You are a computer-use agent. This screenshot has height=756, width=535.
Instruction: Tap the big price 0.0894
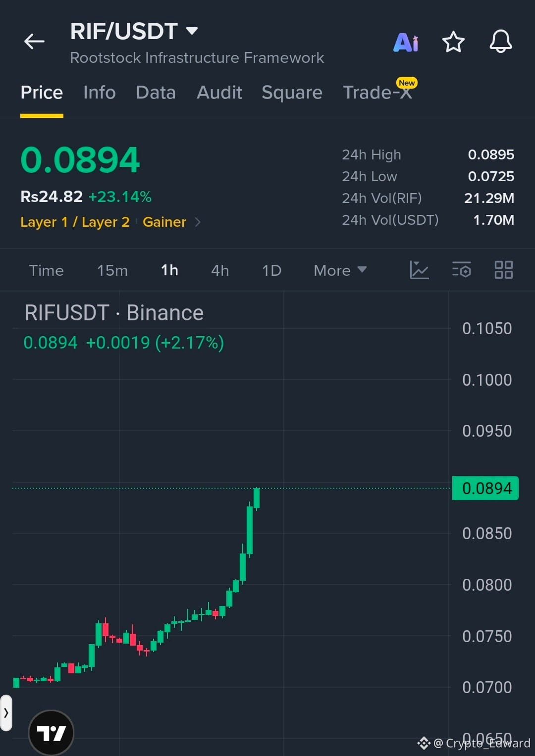coord(80,160)
